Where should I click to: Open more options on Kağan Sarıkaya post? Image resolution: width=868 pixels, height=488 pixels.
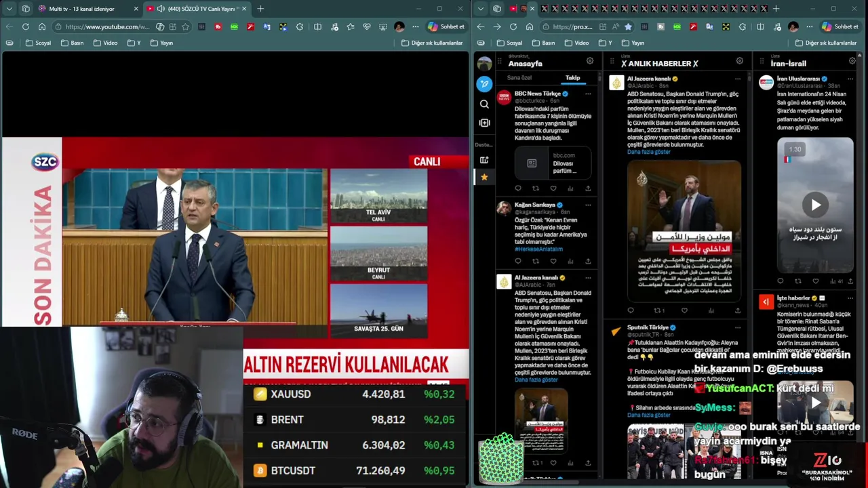point(588,205)
